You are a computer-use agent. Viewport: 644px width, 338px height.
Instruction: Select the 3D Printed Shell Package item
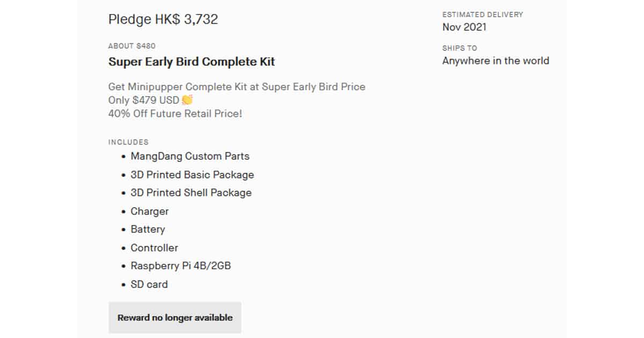(x=191, y=193)
